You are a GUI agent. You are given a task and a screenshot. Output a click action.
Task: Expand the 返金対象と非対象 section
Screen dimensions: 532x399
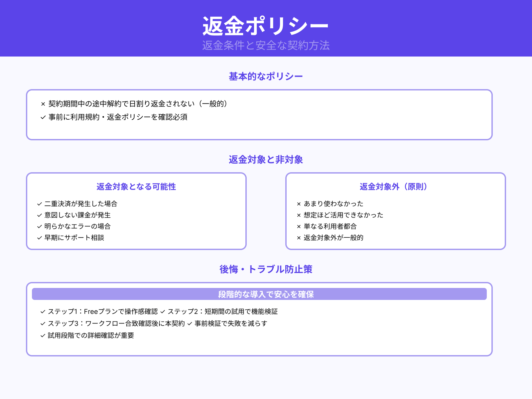266,160
